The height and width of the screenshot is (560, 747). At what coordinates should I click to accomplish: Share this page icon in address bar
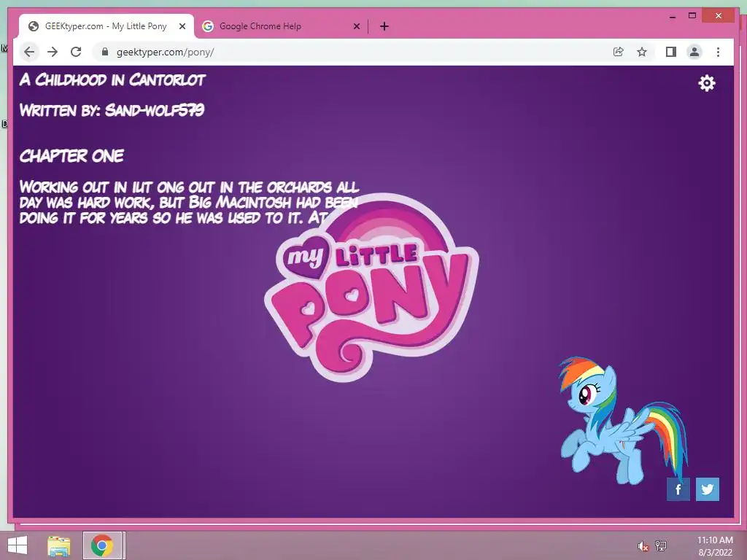click(619, 52)
